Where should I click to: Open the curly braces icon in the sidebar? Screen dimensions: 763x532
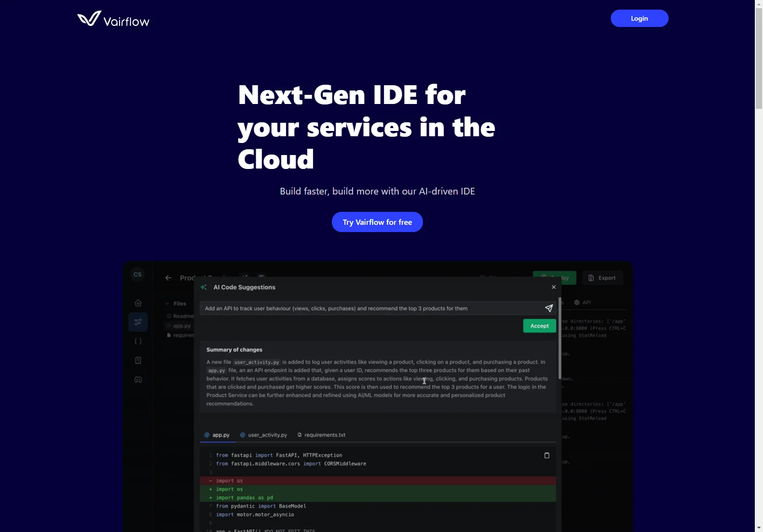(x=138, y=341)
